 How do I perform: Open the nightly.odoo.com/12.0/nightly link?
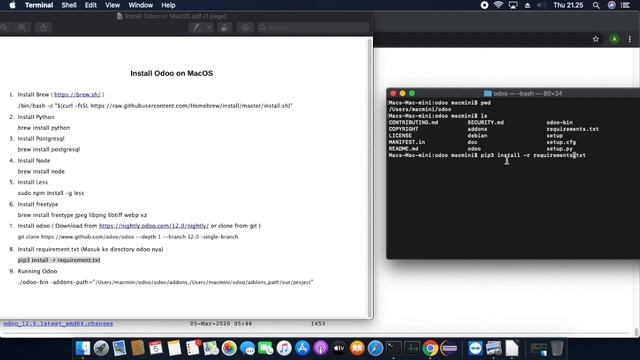(154, 226)
